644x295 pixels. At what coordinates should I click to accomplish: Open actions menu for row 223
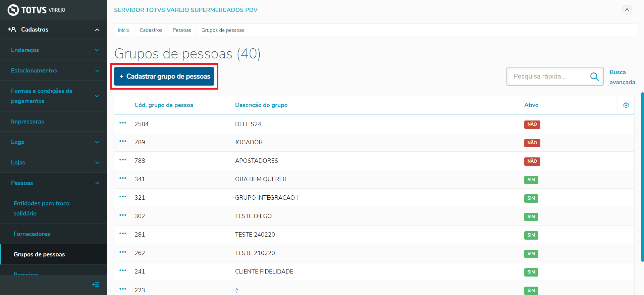pyautogui.click(x=123, y=289)
